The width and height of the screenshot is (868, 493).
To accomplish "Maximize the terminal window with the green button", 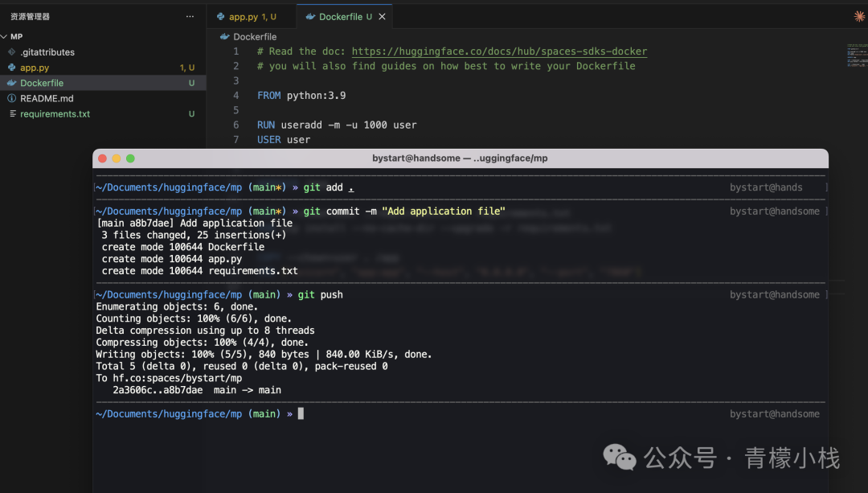I will click(130, 158).
